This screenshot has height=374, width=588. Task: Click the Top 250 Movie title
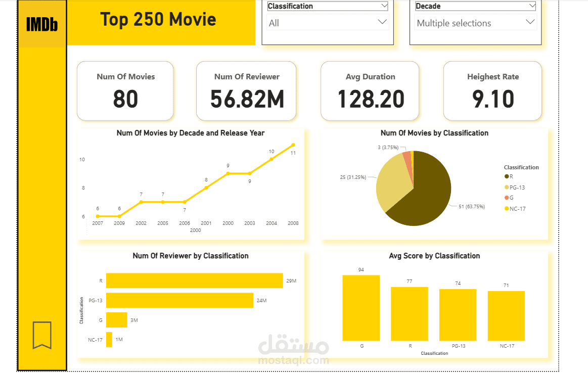coord(158,20)
